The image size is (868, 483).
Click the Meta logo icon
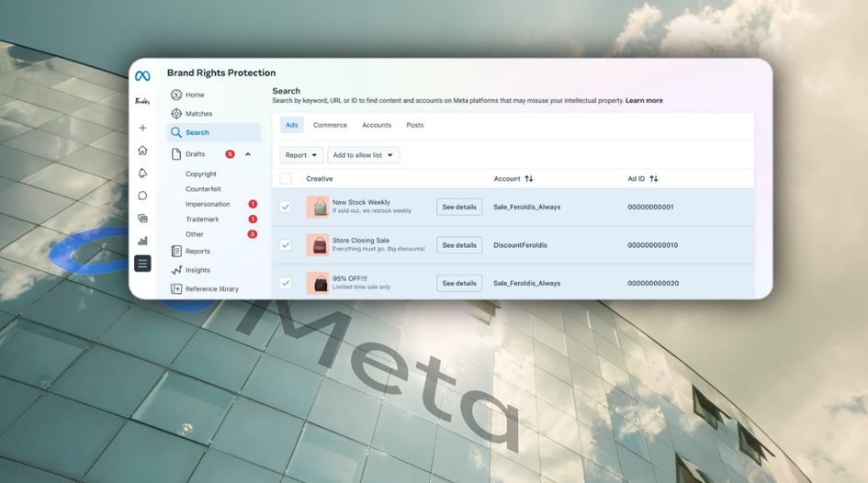point(142,76)
